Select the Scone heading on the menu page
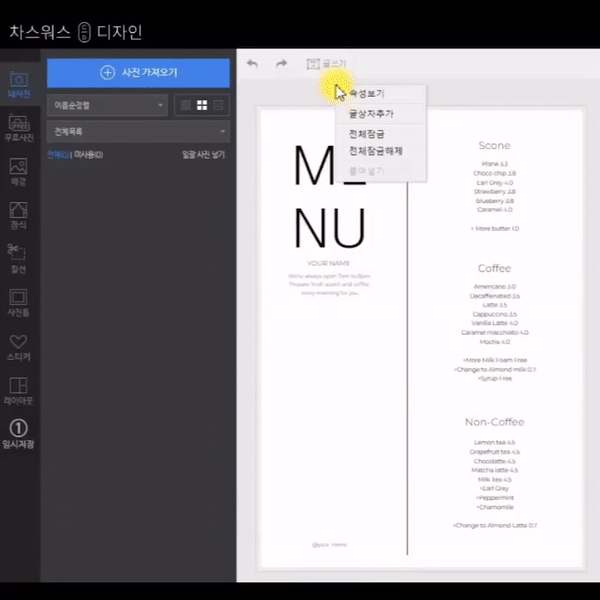Viewport: 600px width, 600px height. pos(494,145)
